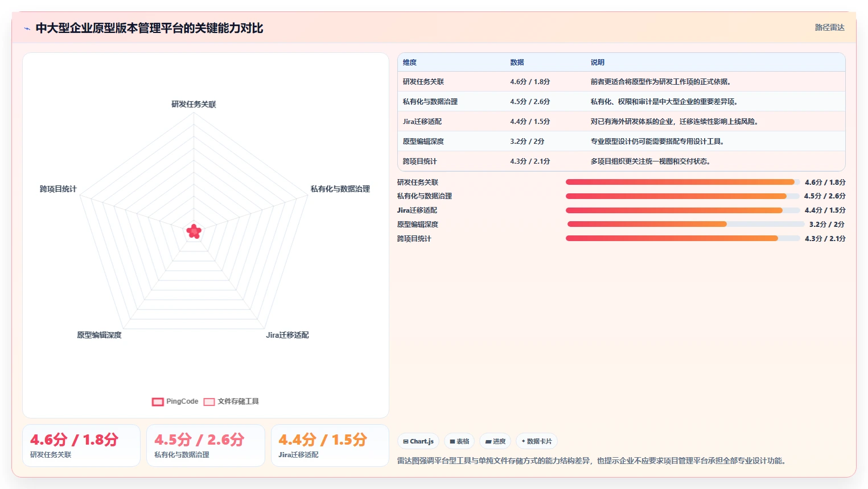This screenshot has height=489, width=868.
Task: Click the 私有化与数据治理 axis label on radar
Action: [340, 189]
